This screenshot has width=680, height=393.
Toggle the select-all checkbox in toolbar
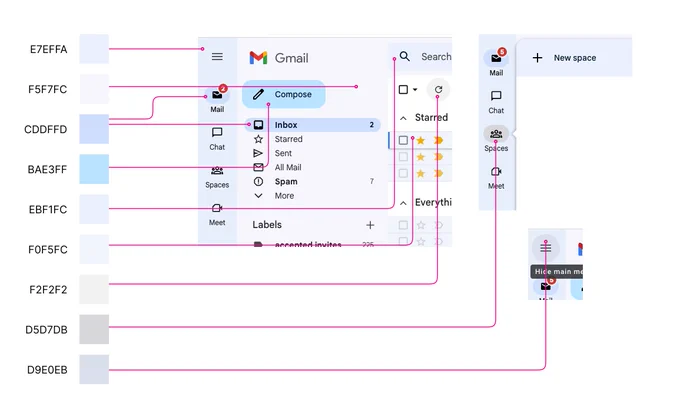[x=403, y=89]
